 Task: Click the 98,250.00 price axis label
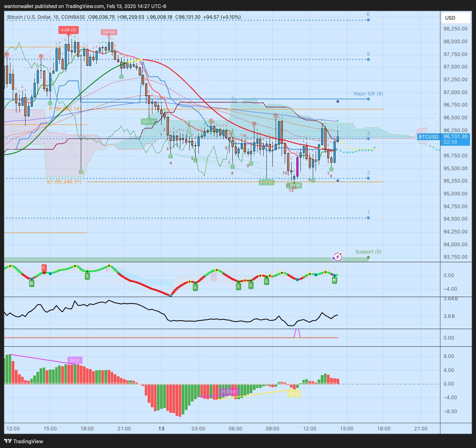455,28
